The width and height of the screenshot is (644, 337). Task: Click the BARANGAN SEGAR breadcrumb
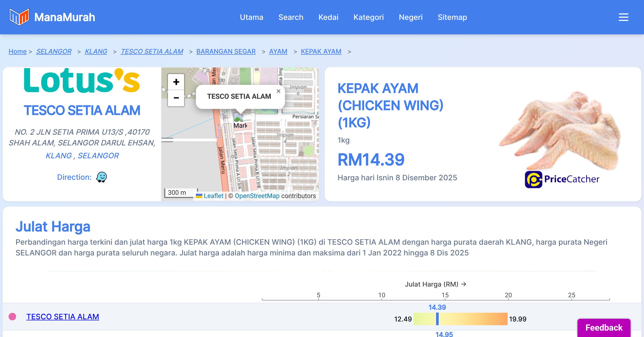pyautogui.click(x=226, y=51)
